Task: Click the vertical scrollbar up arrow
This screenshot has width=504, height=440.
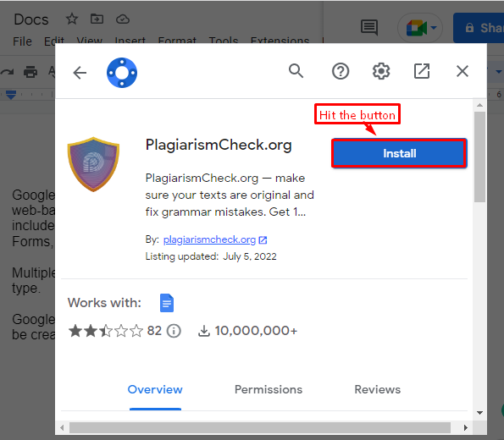Action: click(x=479, y=105)
